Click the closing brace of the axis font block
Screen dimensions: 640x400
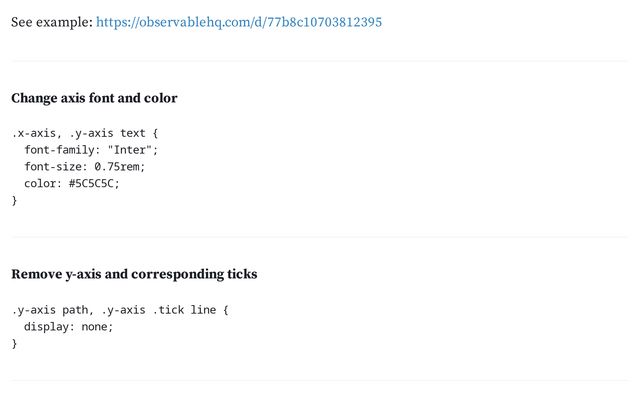tap(14, 200)
